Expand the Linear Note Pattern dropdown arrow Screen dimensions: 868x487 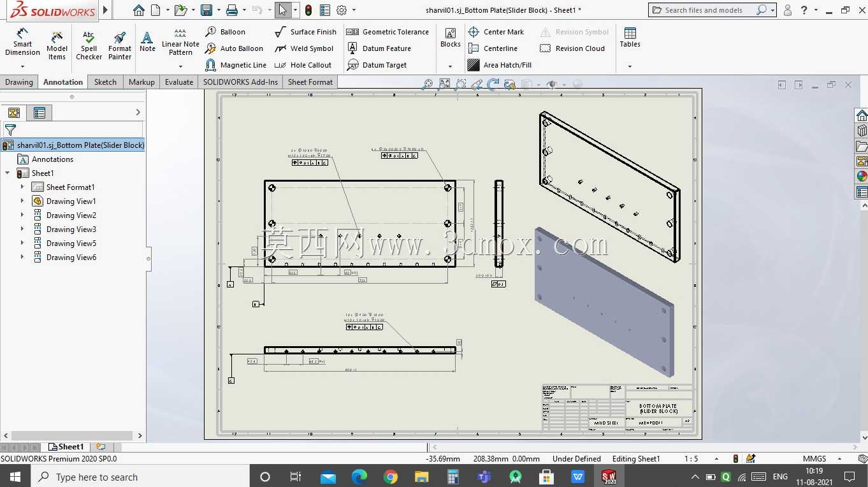180,66
